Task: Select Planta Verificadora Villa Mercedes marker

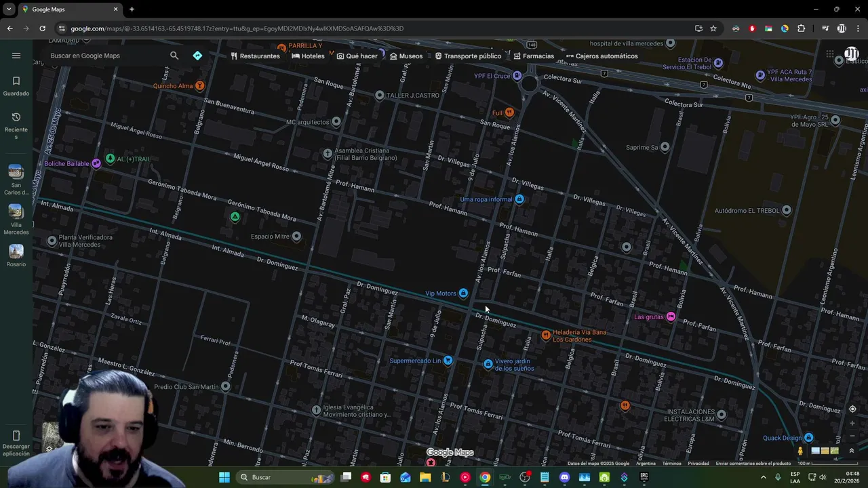Action: 52,241
